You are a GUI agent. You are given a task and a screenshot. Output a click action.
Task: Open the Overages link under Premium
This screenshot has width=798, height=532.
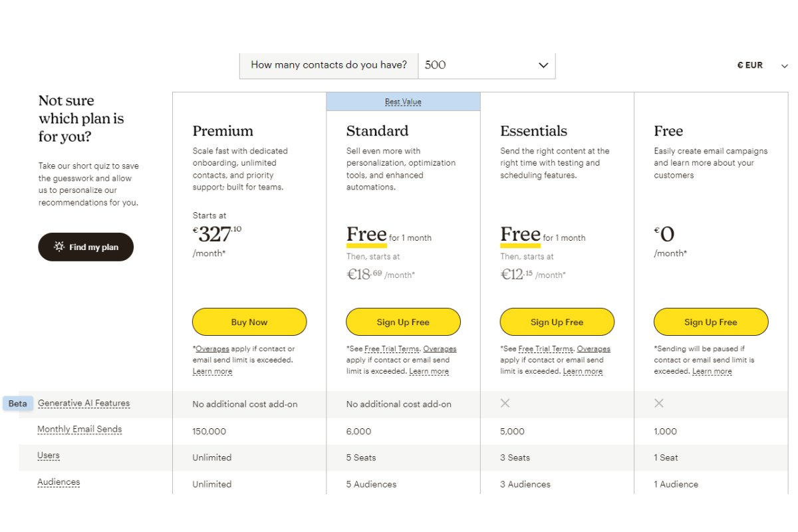tap(213, 348)
